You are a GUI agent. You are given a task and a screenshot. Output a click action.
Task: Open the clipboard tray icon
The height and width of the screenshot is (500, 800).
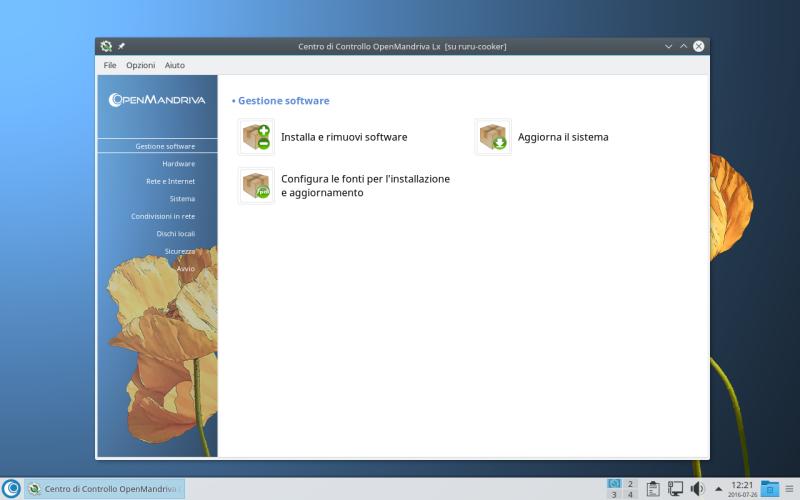653,489
